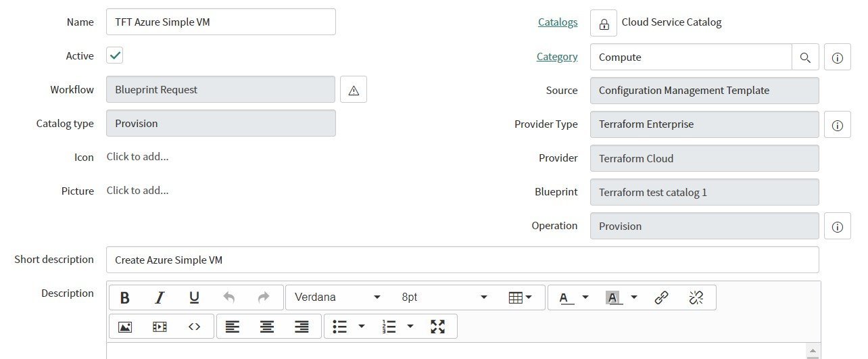
Task: Uncheck the Active checkbox
Action: (115, 55)
